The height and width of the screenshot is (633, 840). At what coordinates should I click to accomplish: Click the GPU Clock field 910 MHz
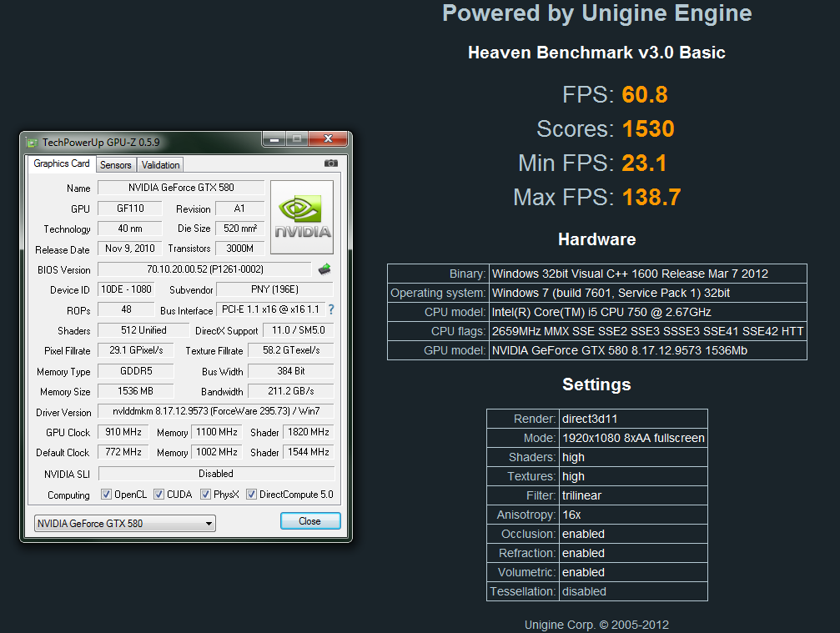coord(123,432)
